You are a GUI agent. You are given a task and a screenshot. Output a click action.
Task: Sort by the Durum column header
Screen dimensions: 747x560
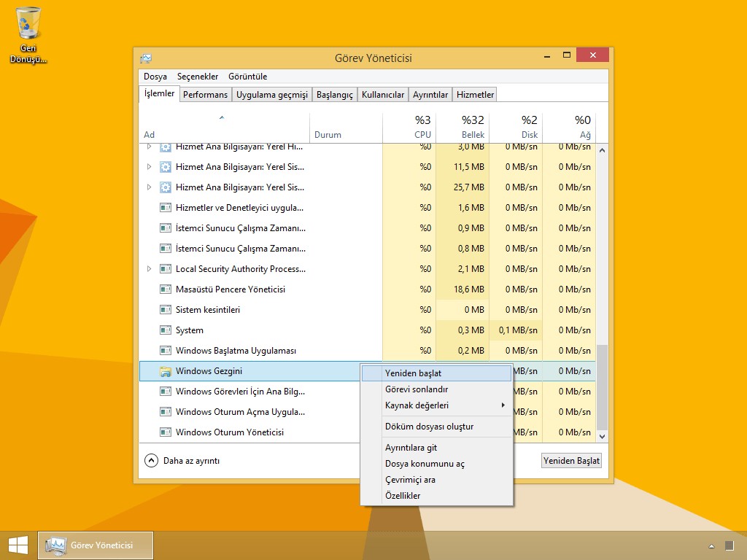click(x=346, y=128)
